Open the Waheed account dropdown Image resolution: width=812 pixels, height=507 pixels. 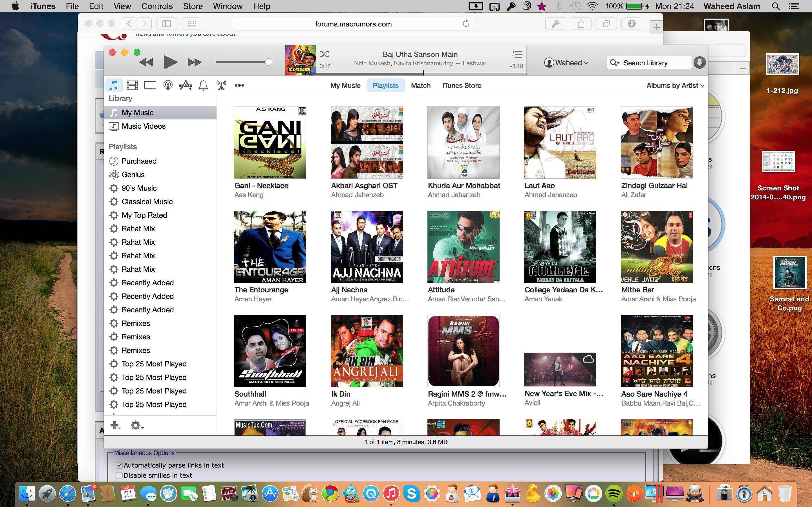pos(566,63)
